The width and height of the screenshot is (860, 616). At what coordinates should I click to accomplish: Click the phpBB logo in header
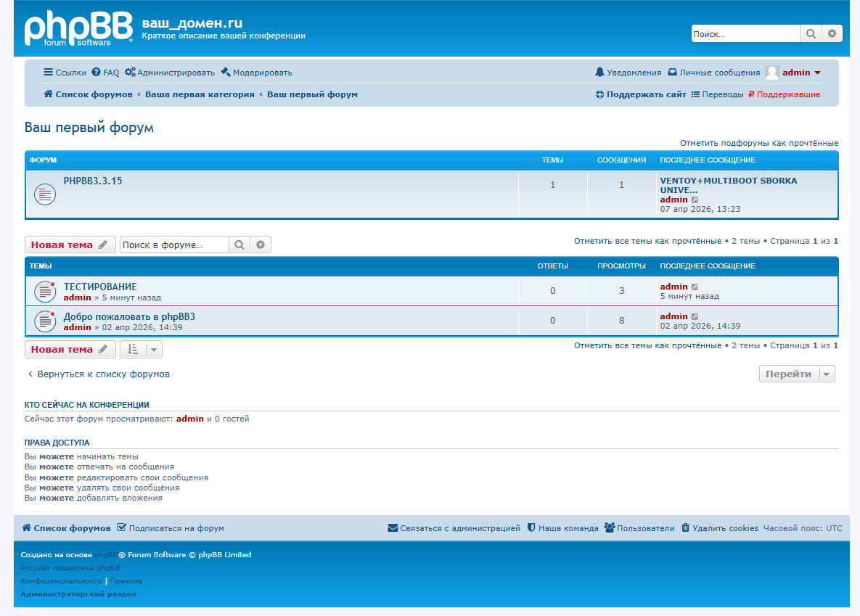pyautogui.click(x=78, y=29)
